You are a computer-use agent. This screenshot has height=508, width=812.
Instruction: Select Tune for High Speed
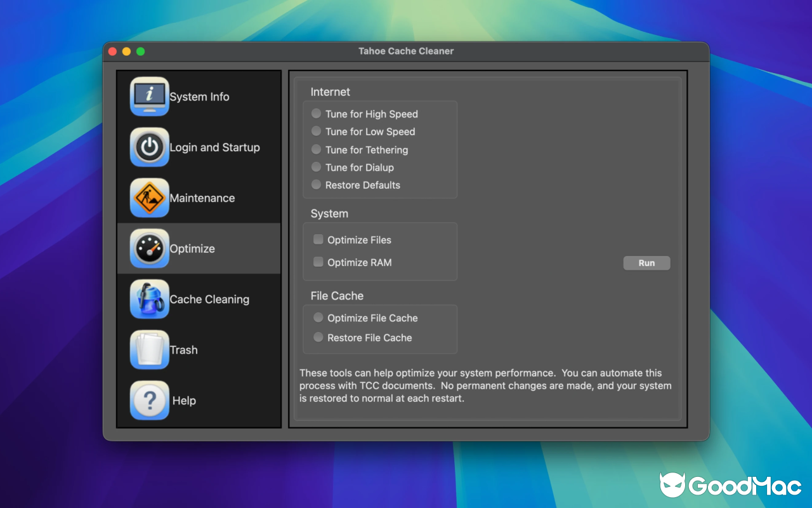click(316, 113)
